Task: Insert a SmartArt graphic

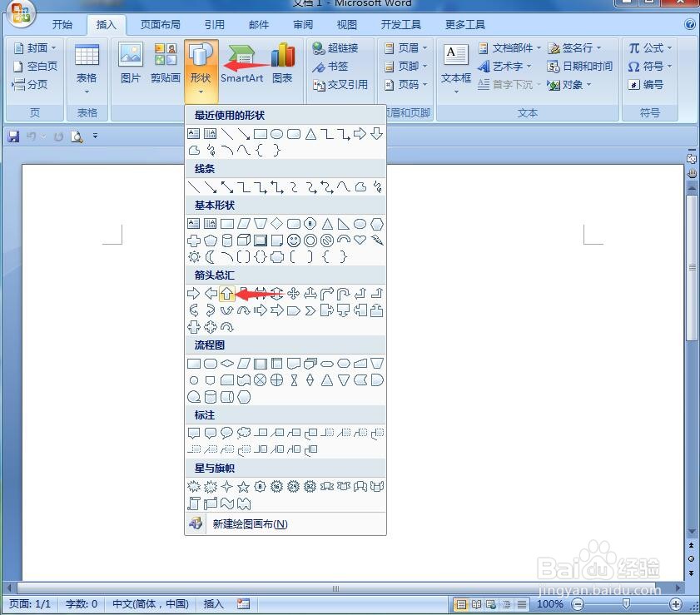Action: click(241, 63)
